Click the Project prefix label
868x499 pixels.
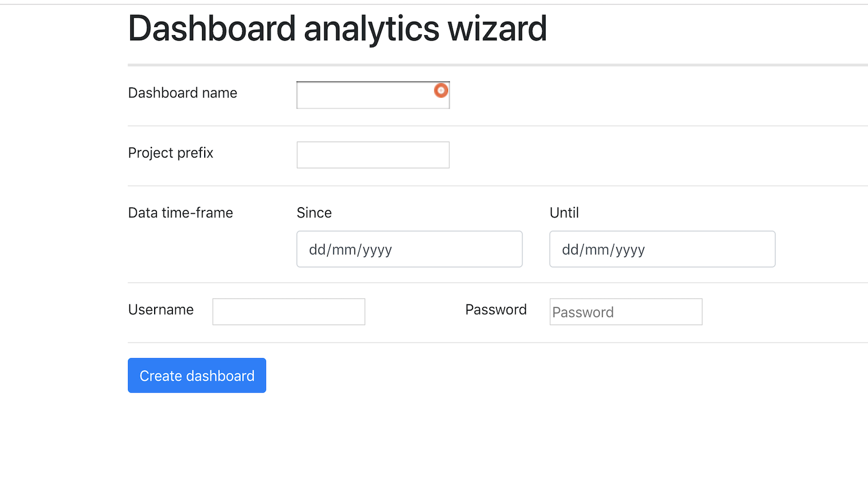pyautogui.click(x=170, y=153)
